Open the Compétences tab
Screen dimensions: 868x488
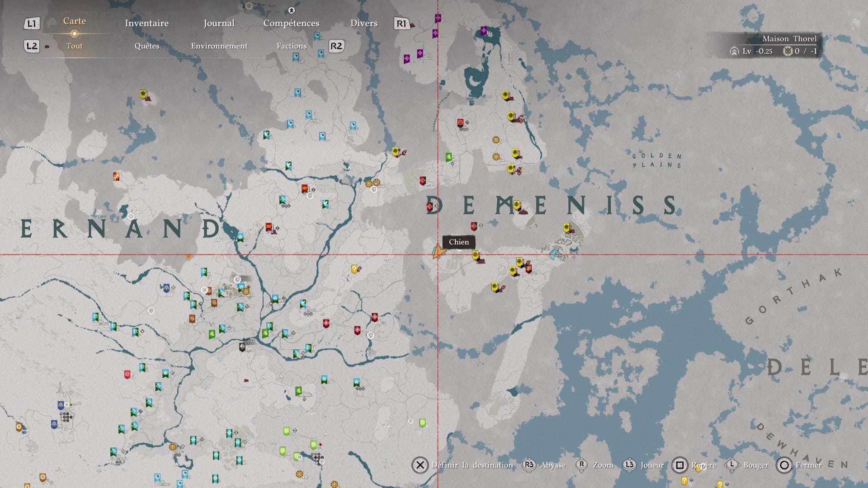pos(291,23)
